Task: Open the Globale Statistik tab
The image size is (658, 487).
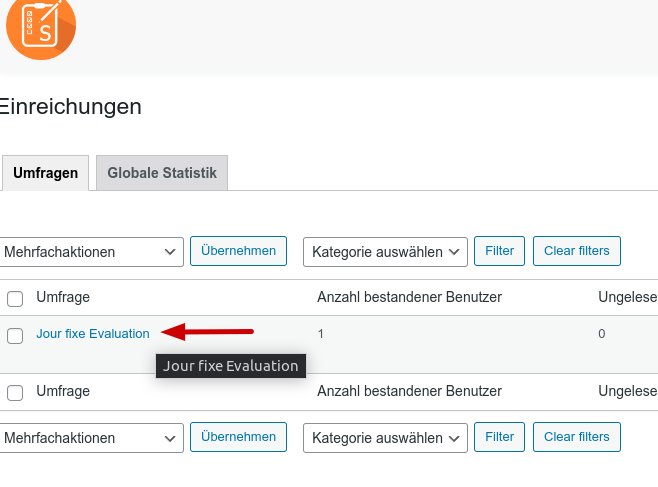Action: click(162, 173)
